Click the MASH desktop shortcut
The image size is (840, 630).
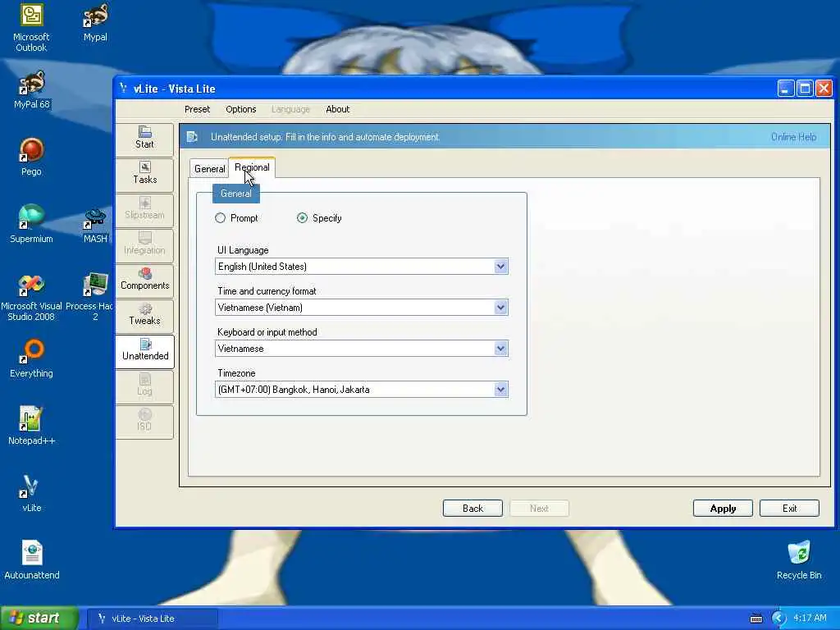95,226
